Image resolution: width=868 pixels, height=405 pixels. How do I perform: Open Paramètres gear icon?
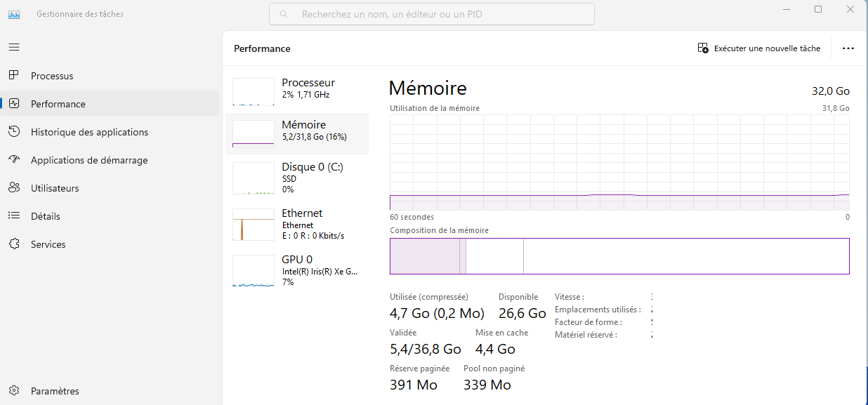pos(14,391)
